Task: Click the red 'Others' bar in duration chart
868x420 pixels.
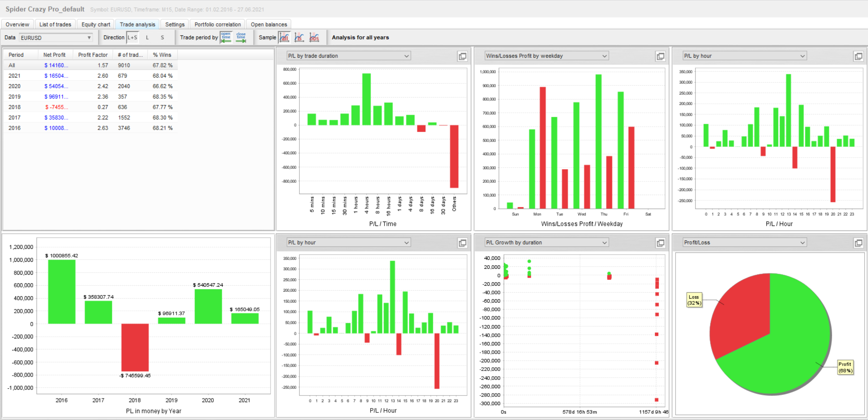Action: pos(454,156)
